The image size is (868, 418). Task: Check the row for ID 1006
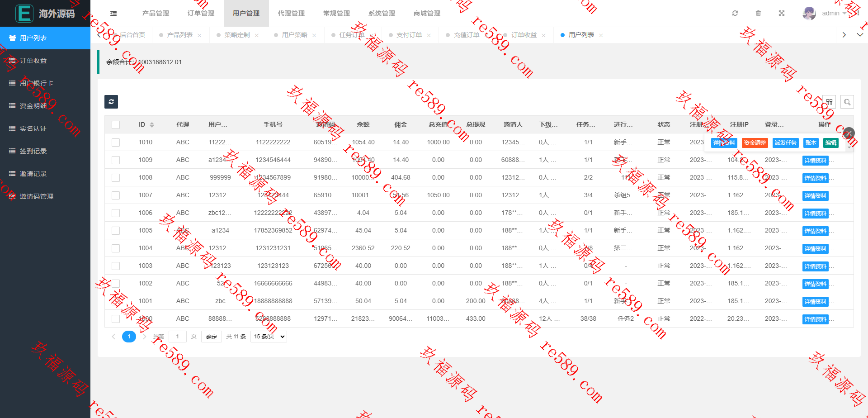click(x=116, y=213)
